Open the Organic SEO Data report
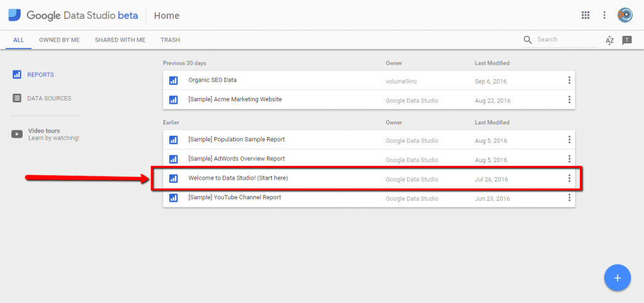644x303 pixels. [213, 80]
